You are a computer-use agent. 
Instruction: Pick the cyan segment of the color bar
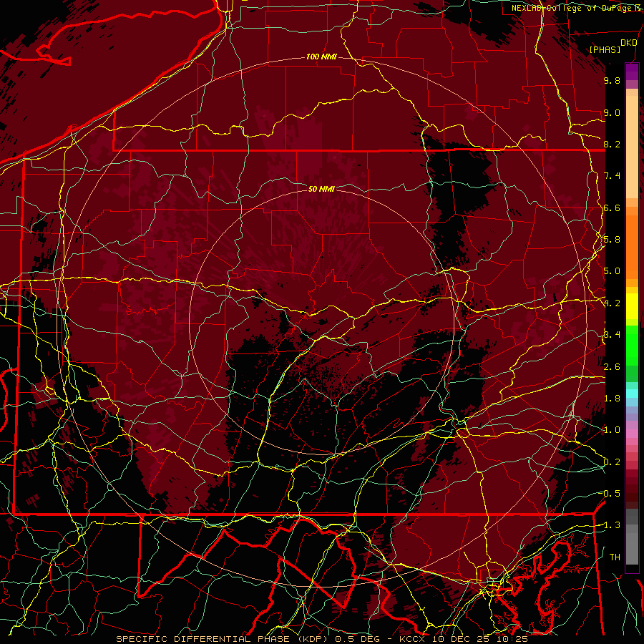pos(632,393)
